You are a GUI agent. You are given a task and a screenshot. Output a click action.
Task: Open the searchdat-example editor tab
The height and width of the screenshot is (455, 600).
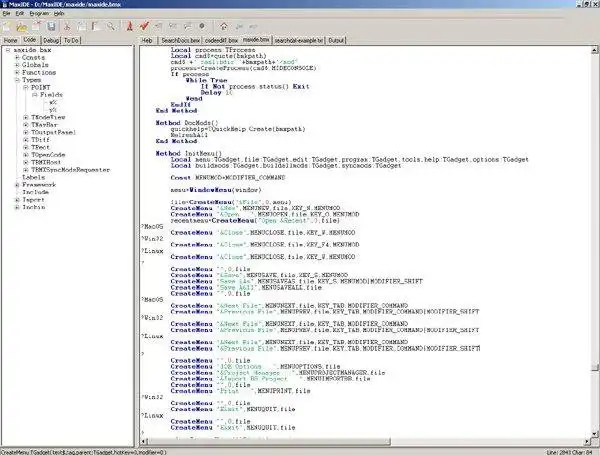298,40
